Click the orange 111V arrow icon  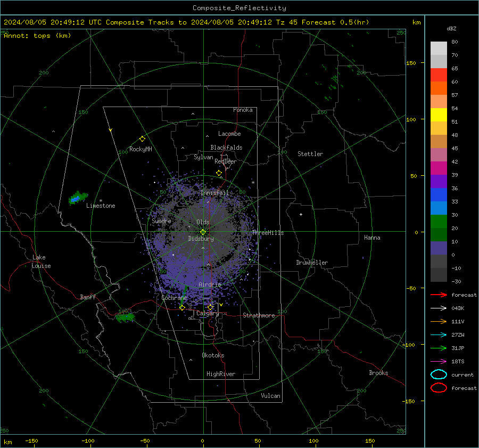point(439,321)
